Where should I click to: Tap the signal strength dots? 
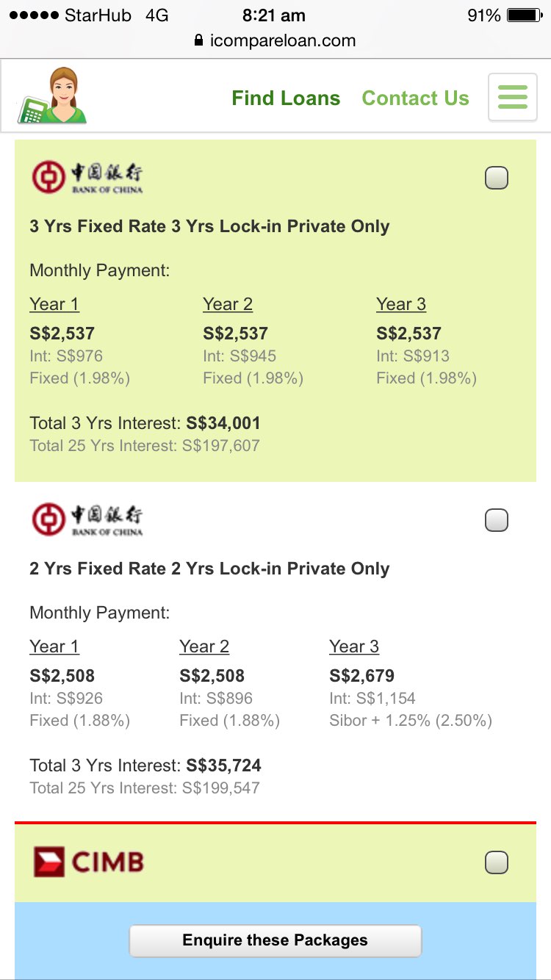click(x=33, y=15)
